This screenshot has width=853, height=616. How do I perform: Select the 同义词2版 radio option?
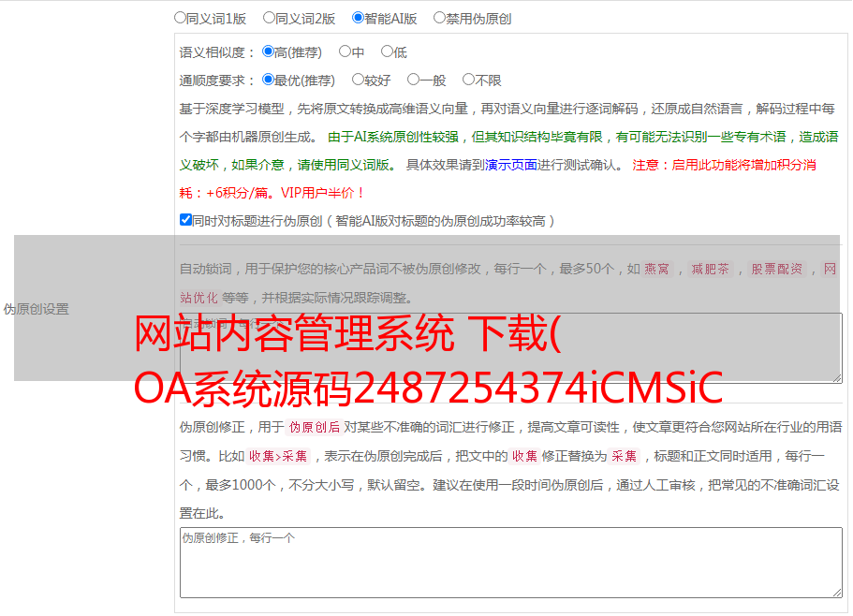pyautogui.click(x=269, y=18)
